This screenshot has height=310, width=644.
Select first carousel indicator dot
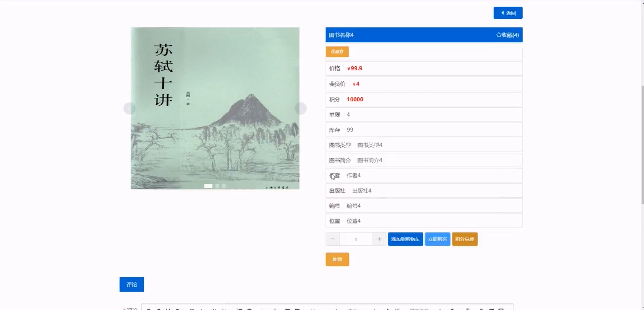pos(208,186)
